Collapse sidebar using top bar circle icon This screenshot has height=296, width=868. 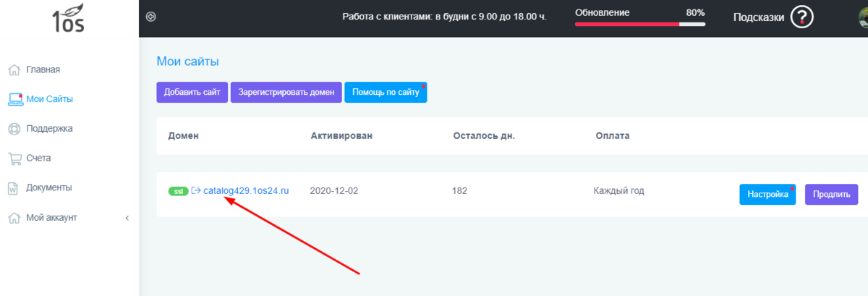pyautogui.click(x=150, y=16)
